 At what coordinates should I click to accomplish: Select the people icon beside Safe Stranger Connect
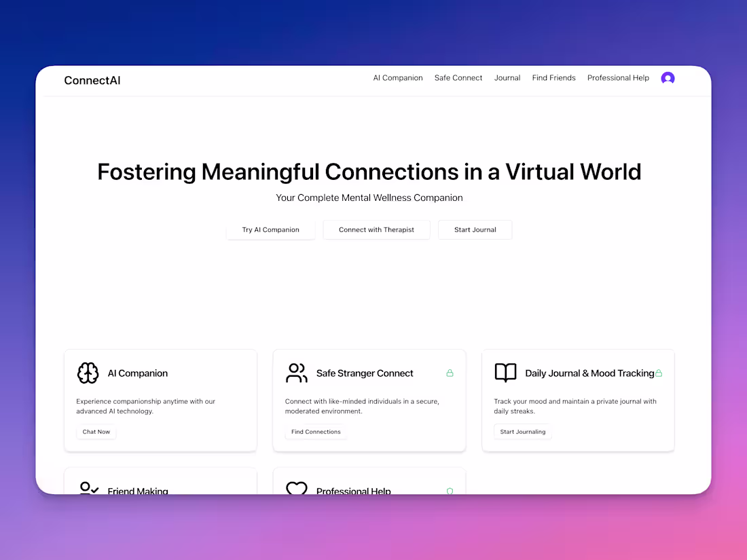[296, 373]
